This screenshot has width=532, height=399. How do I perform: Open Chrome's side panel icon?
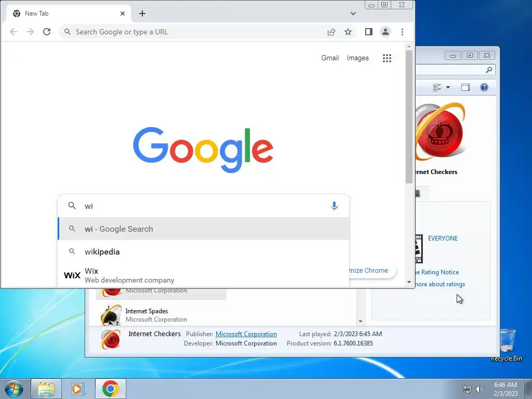tap(369, 32)
